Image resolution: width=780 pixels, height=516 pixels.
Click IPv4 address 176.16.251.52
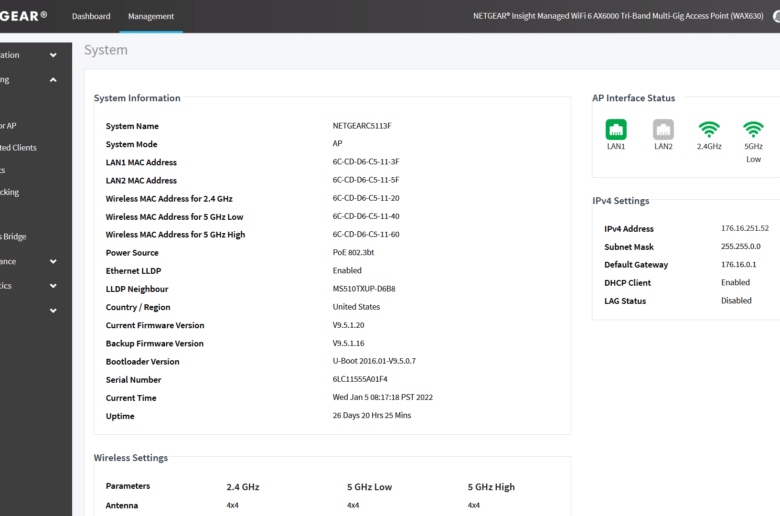point(745,228)
